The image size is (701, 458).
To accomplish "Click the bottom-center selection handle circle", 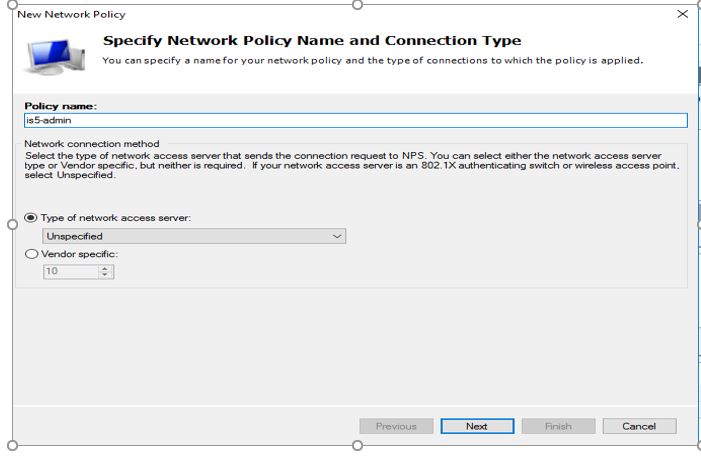I will click(x=357, y=445).
